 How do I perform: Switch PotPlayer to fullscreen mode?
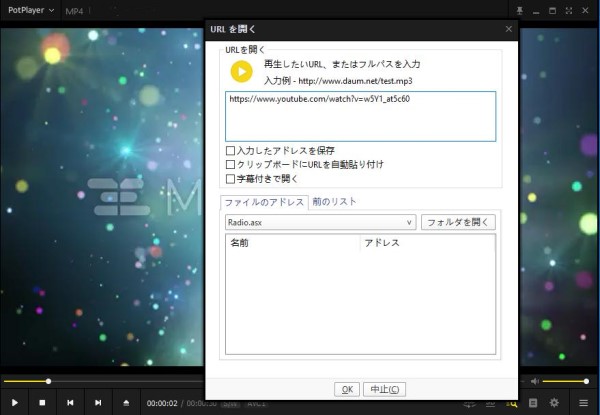coord(569,11)
